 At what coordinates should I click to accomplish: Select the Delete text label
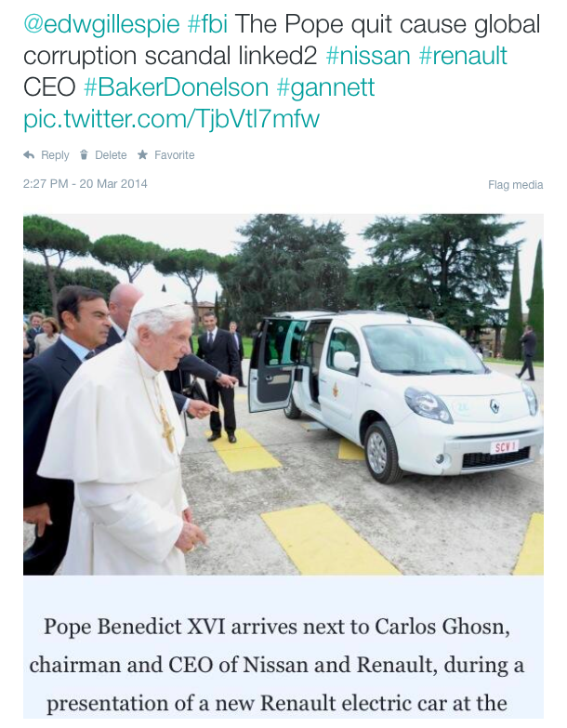click(111, 155)
